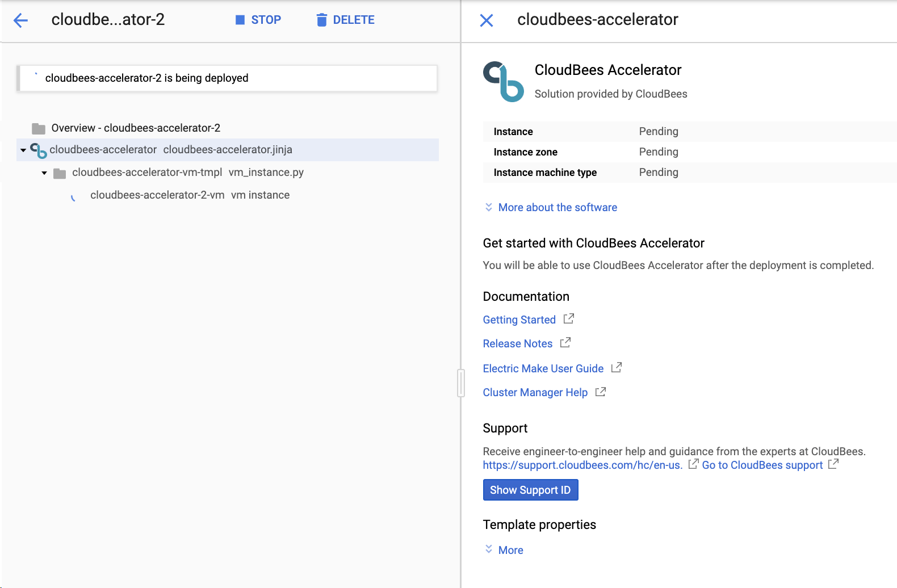
Task: Click the 'being deployed' status notification
Action: (x=228, y=78)
